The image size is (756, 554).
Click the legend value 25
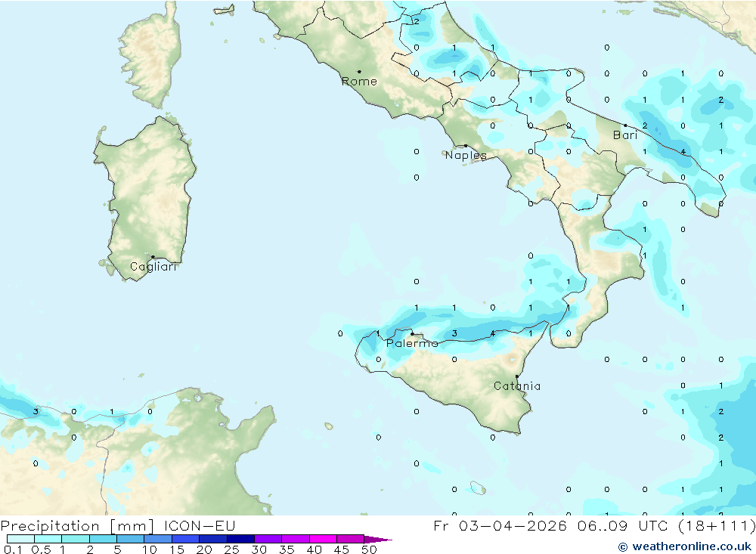coord(232,549)
